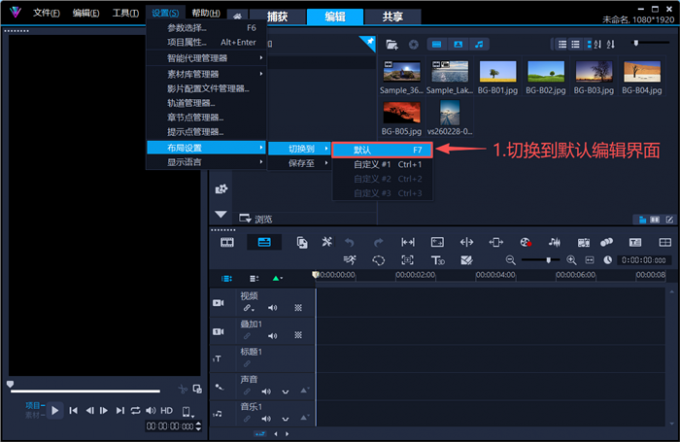
Task: Fit project in timeline window icon
Action: click(x=589, y=260)
